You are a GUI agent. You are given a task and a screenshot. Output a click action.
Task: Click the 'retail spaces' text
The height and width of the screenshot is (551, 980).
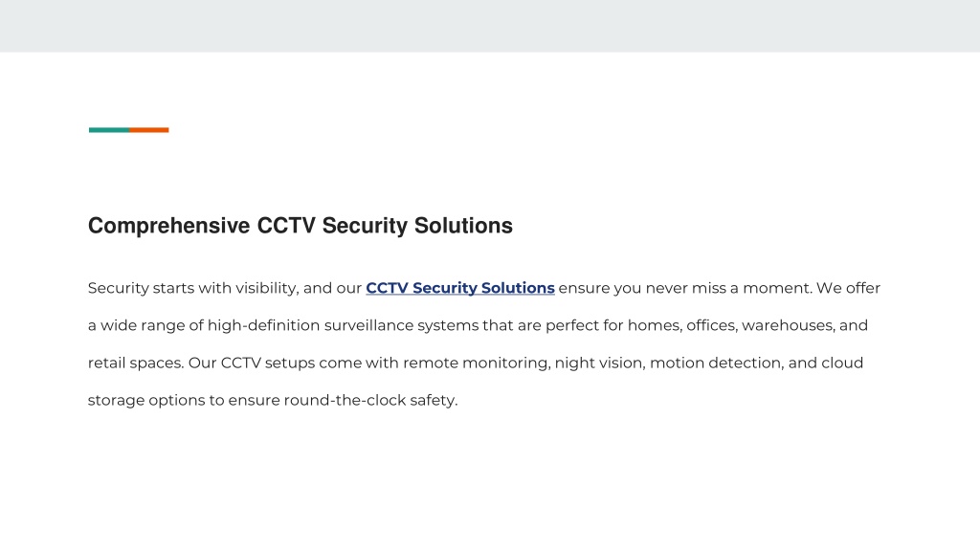point(135,363)
